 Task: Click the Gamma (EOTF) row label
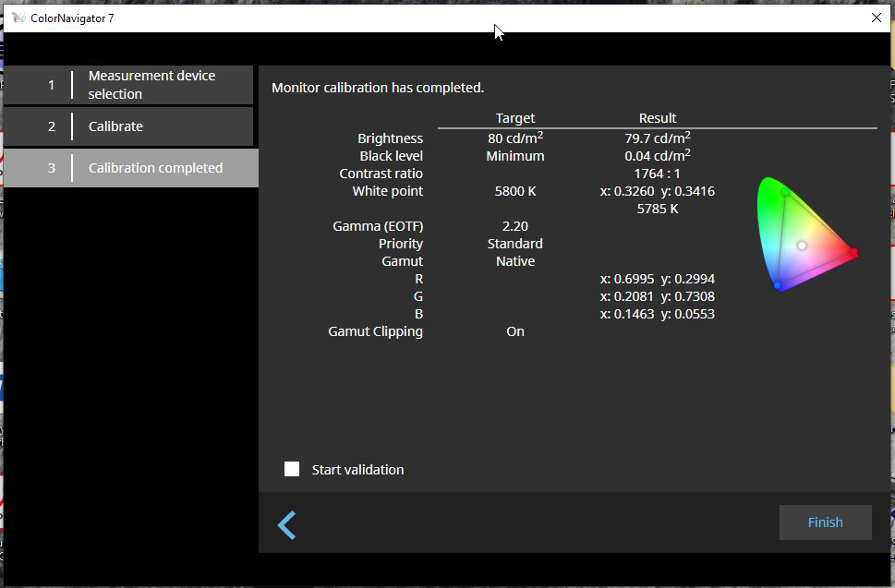coord(378,226)
